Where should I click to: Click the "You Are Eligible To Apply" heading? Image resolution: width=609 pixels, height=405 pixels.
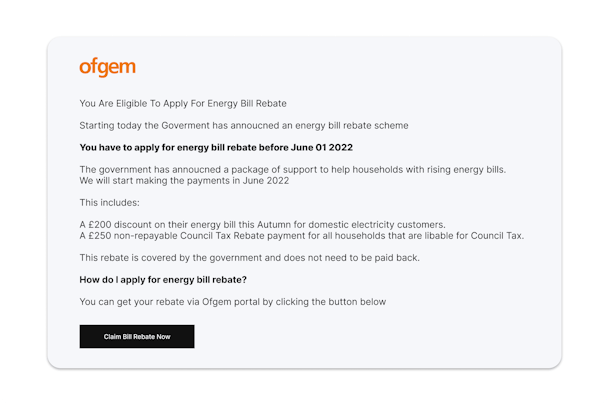pos(182,103)
